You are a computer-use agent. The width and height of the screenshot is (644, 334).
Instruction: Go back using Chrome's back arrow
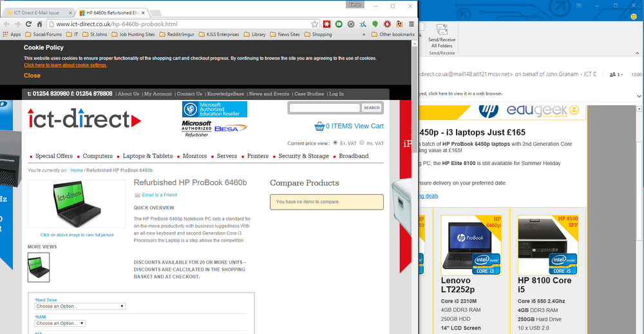(x=7, y=25)
